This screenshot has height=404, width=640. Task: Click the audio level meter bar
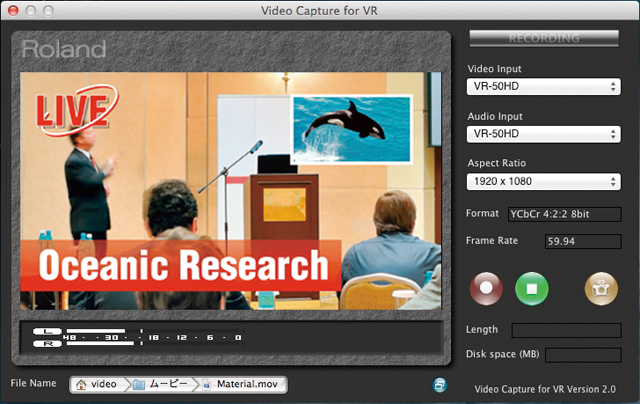pos(140,337)
